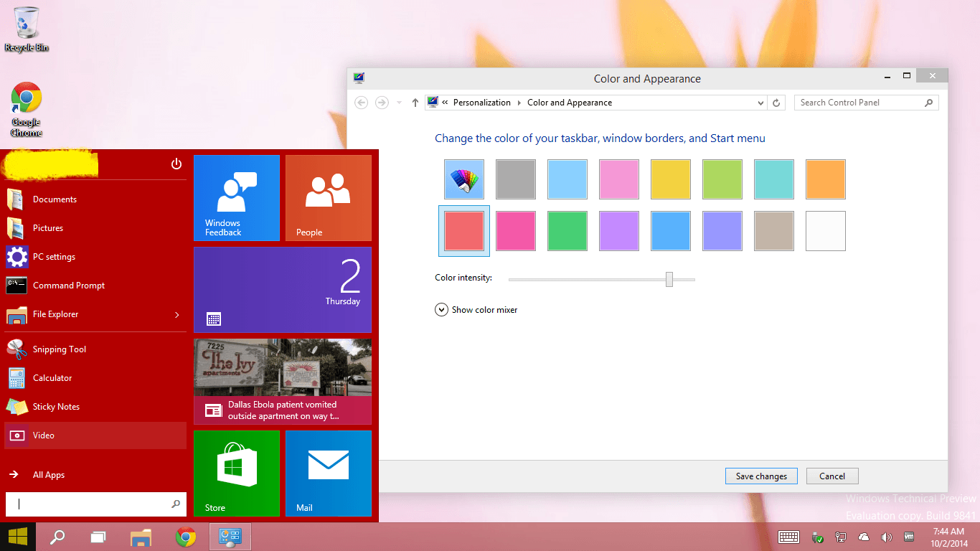This screenshot has width=980, height=551.
Task: Click the Save changes button
Action: pyautogui.click(x=761, y=476)
